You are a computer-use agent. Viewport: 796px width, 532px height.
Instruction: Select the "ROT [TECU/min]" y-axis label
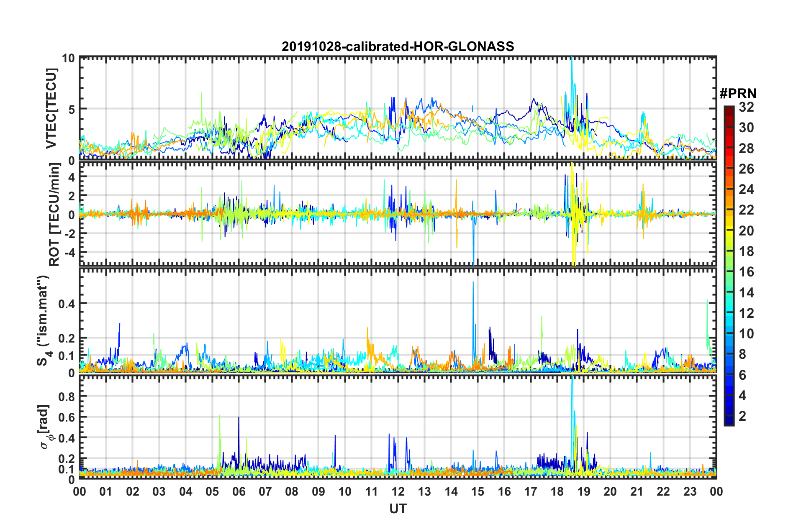(x=54, y=215)
